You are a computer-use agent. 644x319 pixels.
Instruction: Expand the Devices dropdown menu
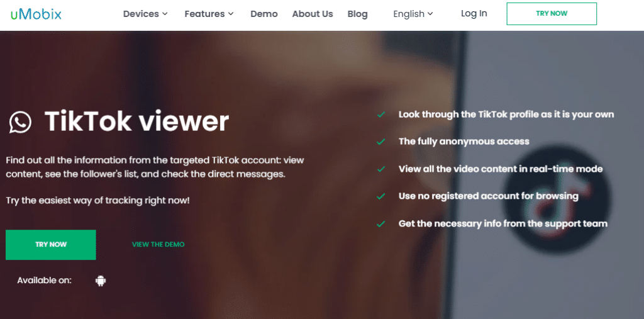[x=145, y=14]
